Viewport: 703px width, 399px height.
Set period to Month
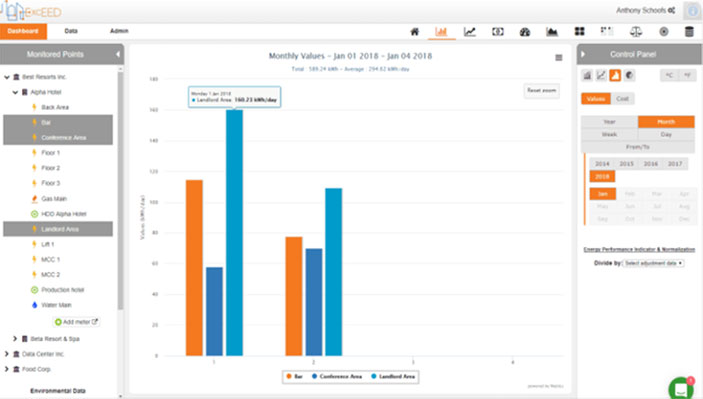pos(666,122)
